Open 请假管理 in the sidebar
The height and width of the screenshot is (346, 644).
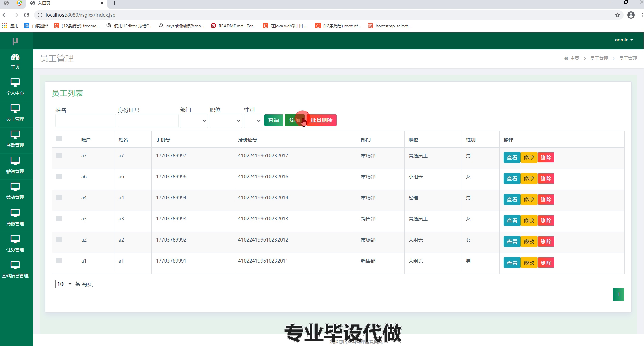point(15,217)
